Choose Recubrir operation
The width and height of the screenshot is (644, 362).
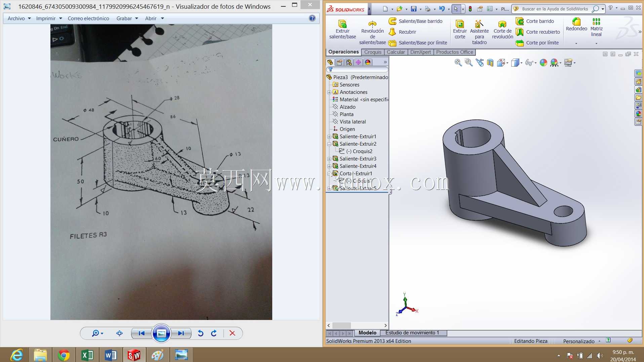402,32
